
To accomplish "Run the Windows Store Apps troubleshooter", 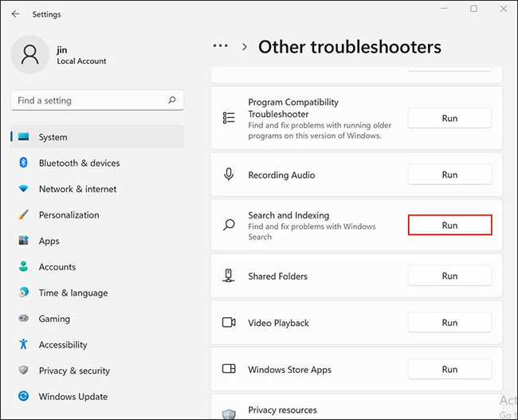I will [x=449, y=369].
